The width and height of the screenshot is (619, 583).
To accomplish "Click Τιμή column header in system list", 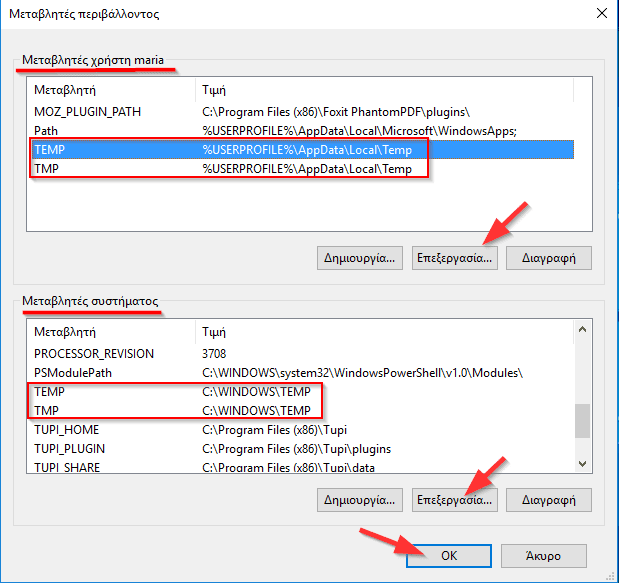I will (x=384, y=332).
